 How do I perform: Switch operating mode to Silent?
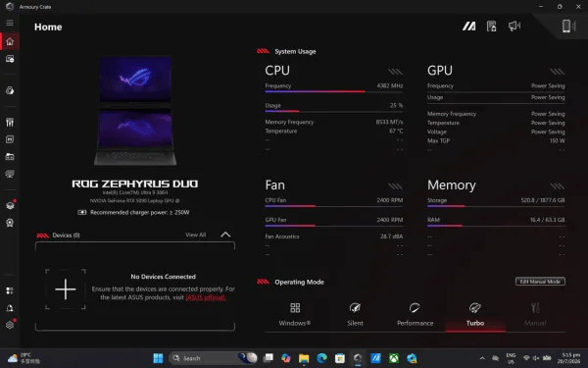pos(355,315)
